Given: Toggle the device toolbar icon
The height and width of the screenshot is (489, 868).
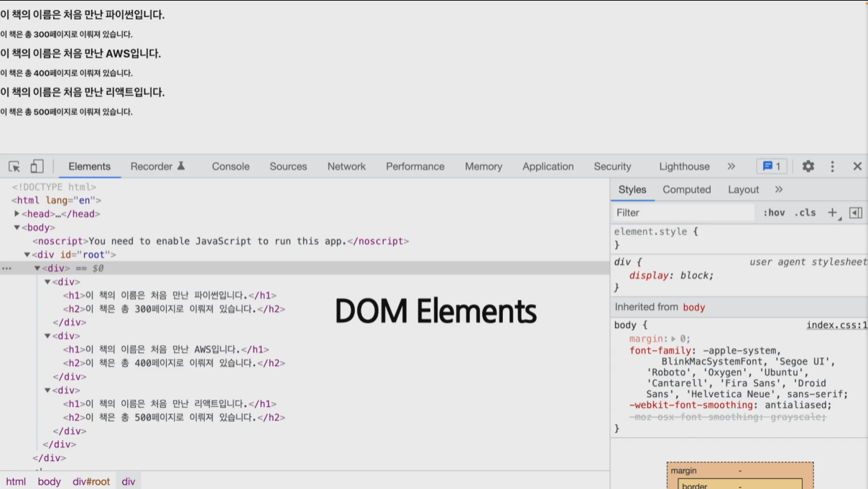Looking at the screenshot, I should (x=37, y=166).
